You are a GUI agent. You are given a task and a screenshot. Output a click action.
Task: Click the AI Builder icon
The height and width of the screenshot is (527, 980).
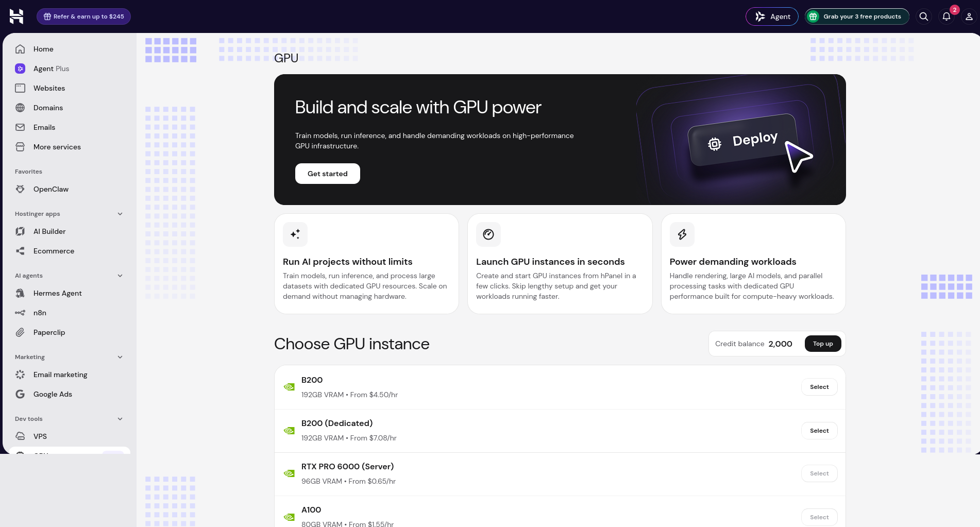pos(20,231)
